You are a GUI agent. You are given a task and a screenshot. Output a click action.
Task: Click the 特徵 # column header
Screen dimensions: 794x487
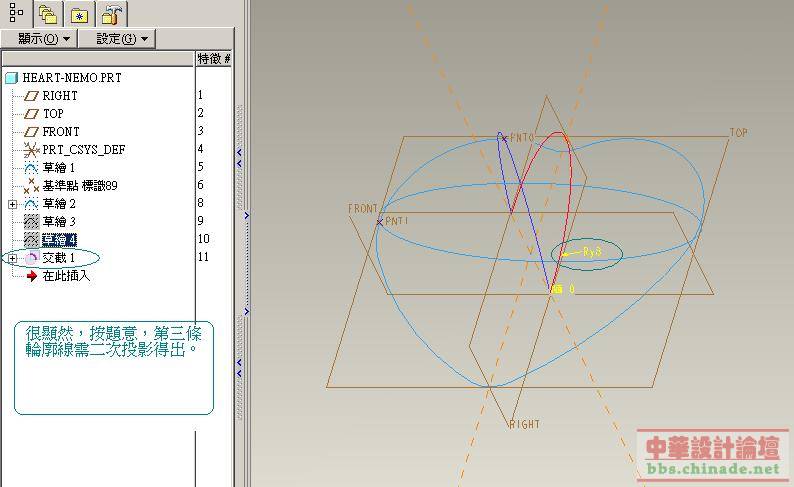pos(214,59)
